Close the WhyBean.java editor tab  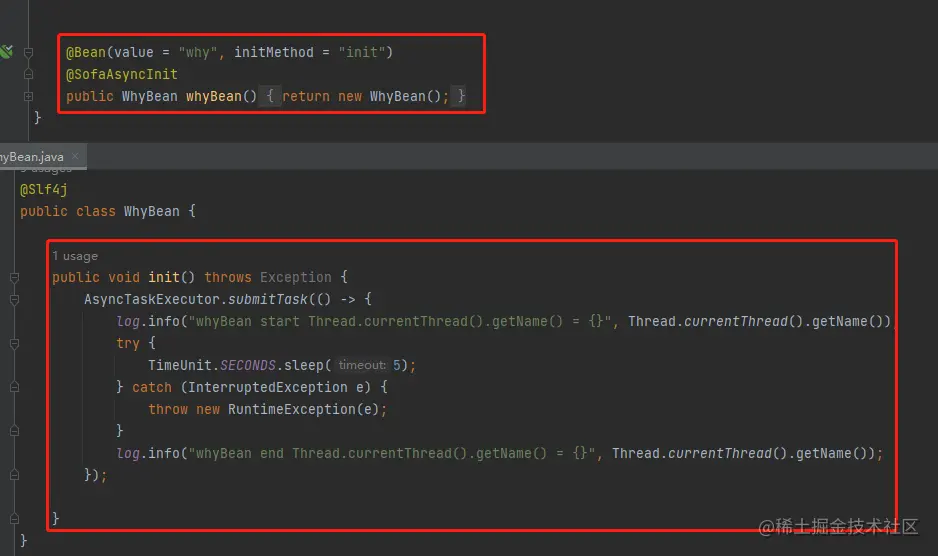[x=75, y=156]
